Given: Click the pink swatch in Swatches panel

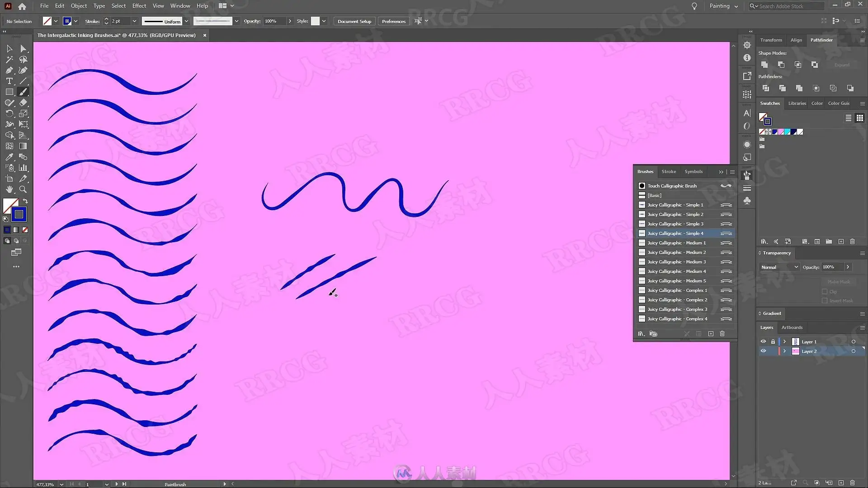Looking at the screenshot, I should pos(781,132).
